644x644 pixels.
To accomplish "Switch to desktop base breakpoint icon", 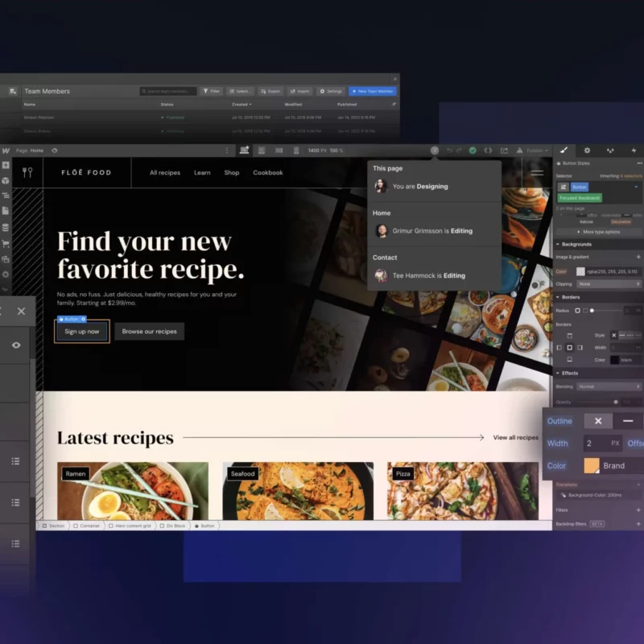I will 245,151.
